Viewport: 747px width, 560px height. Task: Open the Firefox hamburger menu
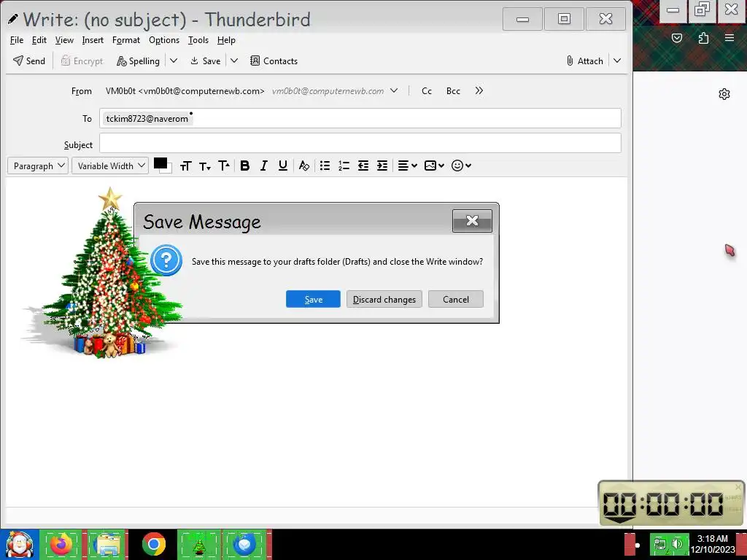click(x=729, y=38)
